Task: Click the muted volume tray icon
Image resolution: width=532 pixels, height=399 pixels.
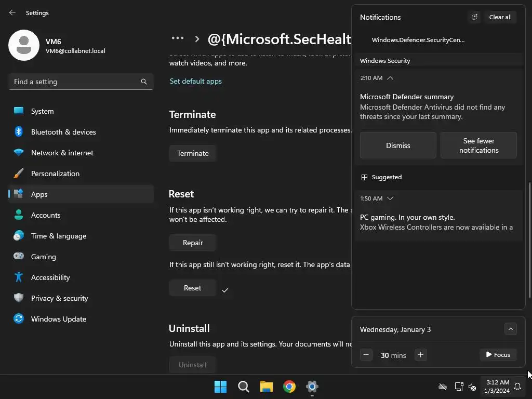Action: point(472,387)
